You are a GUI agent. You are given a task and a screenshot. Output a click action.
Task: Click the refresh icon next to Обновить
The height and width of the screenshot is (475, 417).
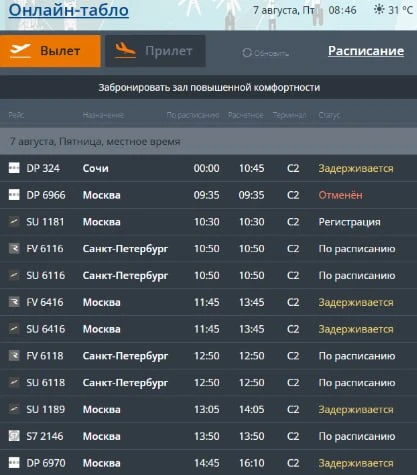click(x=247, y=53)
